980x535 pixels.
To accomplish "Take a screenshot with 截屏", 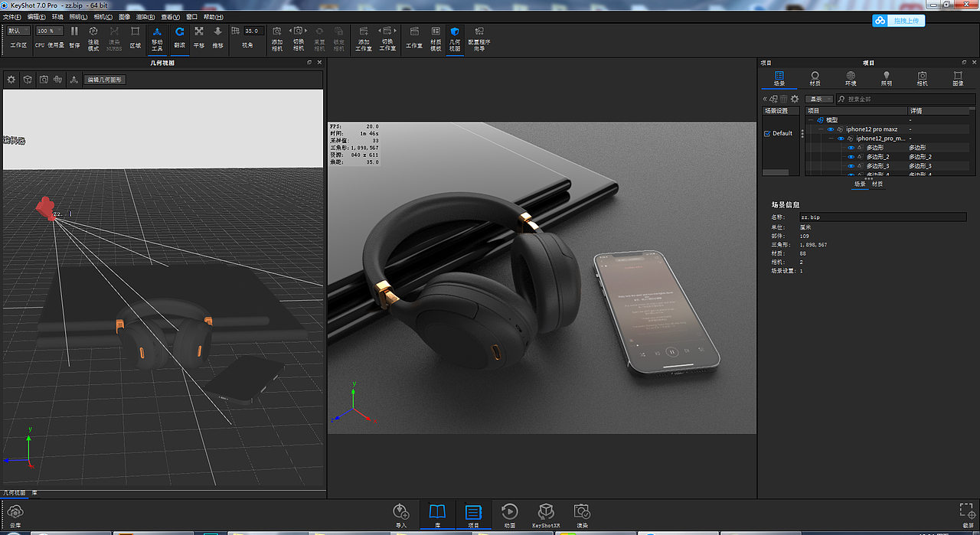I will (x=968, y=515).
